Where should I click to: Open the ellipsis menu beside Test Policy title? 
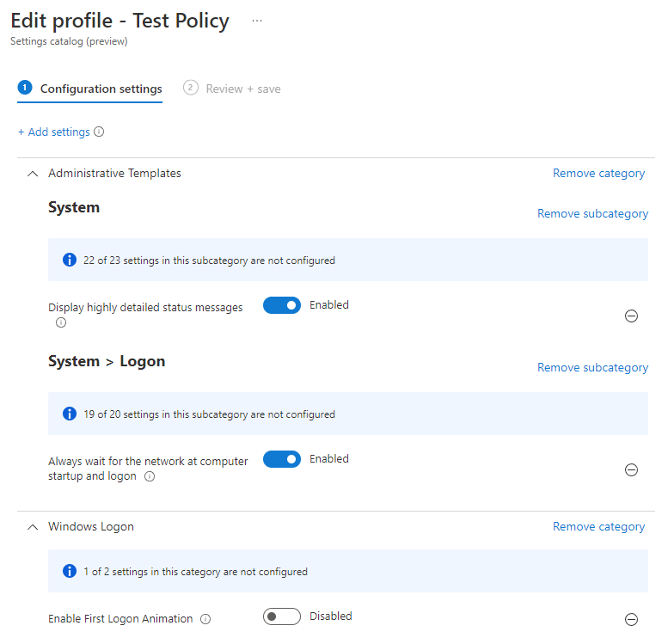point(256,21)
